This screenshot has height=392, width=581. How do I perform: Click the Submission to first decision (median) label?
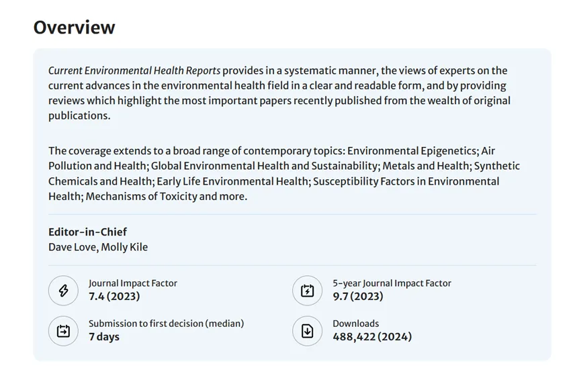[166, 324]
